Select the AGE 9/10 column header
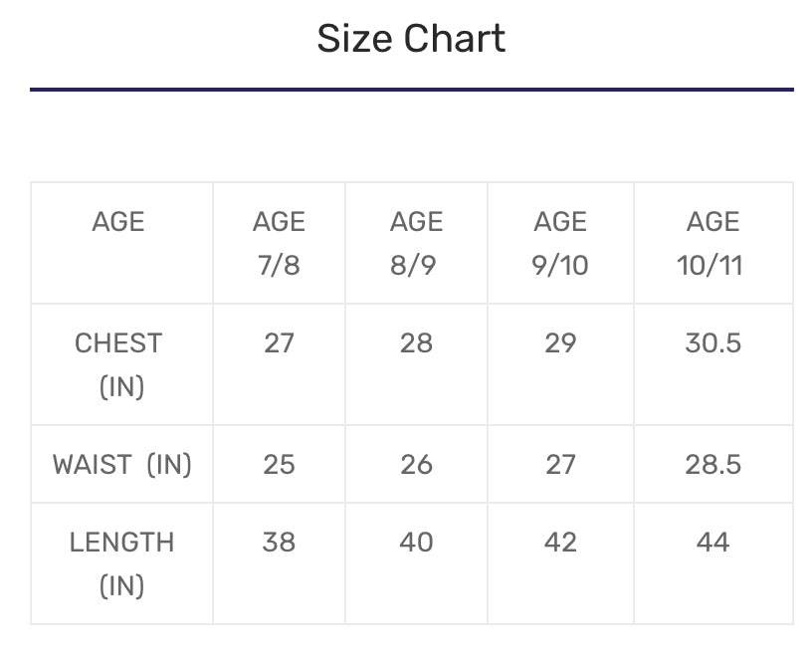The height and width of the screenshot is (666, 812). tap(560, 243)
